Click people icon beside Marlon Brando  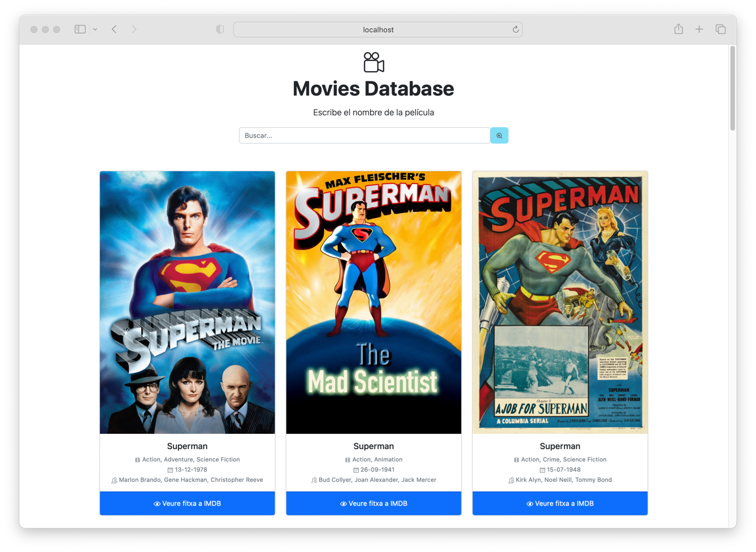114,480
